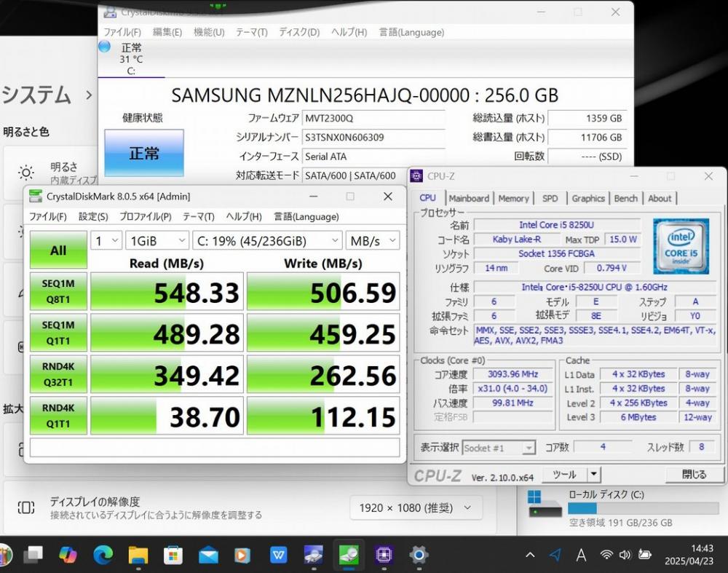Open WPS Office from the taskbar

(278, 554)
